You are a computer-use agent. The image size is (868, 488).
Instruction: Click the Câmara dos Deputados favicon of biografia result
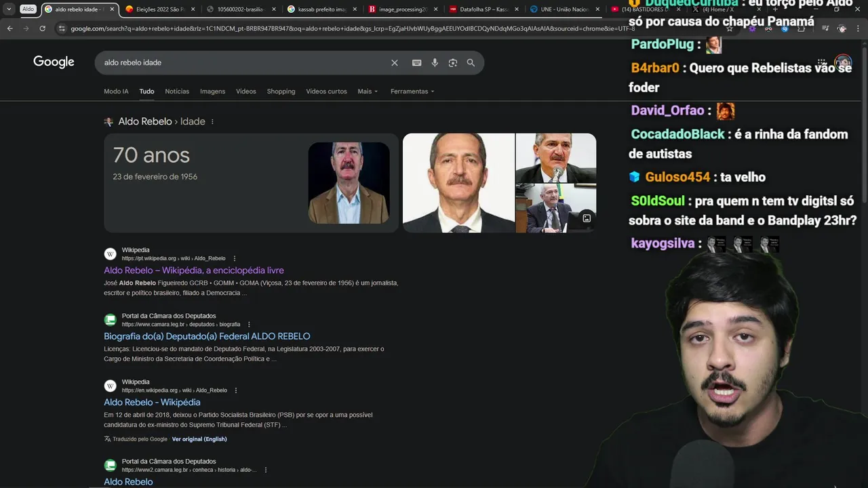[110, 320]
